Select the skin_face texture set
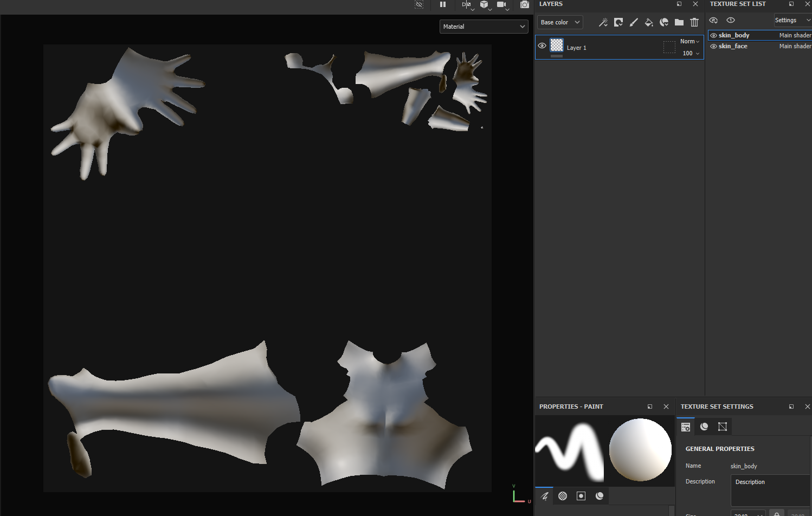 (733, 46)
